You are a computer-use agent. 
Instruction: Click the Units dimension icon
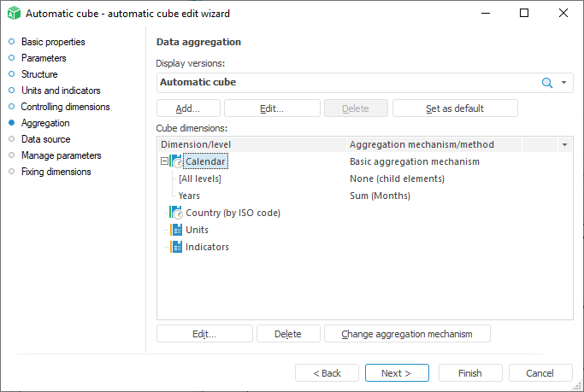pyautogui.click(x=177, y=230)
